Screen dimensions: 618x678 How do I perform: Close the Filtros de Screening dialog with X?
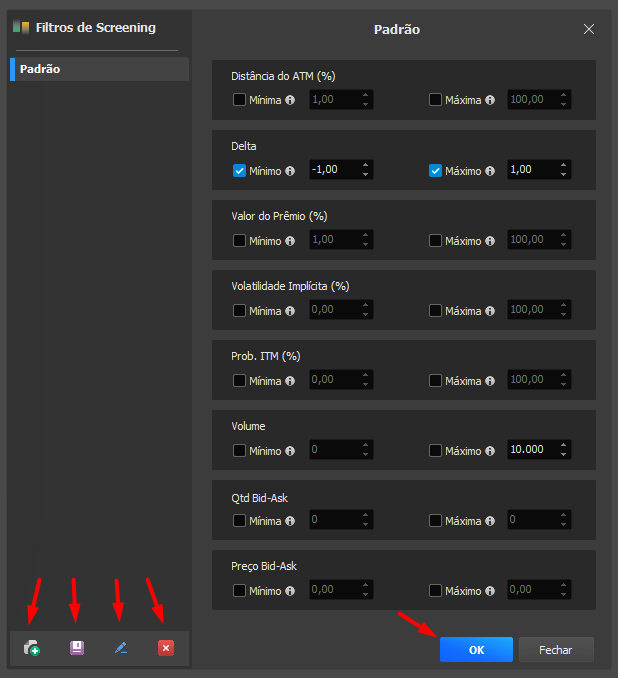(589, 29)
